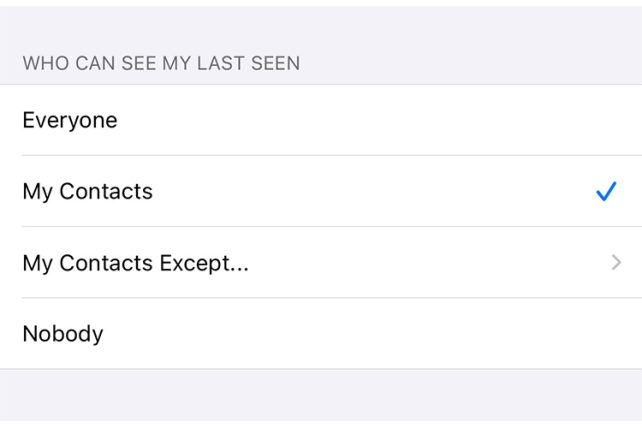Open the My Contacts Except... submenu
The width and height of the screenshot is (642, 428).
135,263
